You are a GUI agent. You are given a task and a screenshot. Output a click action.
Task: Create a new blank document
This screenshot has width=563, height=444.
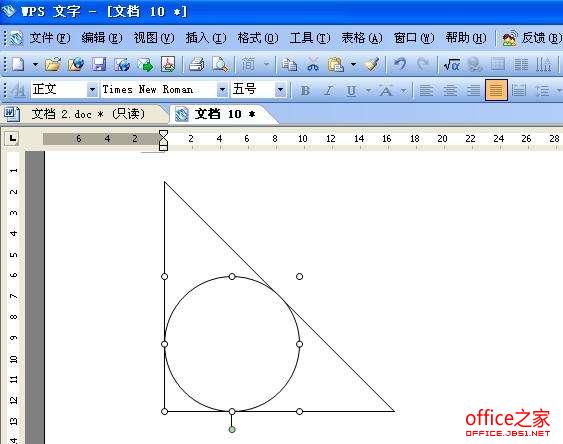pyautogui.click(x=18, y=65)
